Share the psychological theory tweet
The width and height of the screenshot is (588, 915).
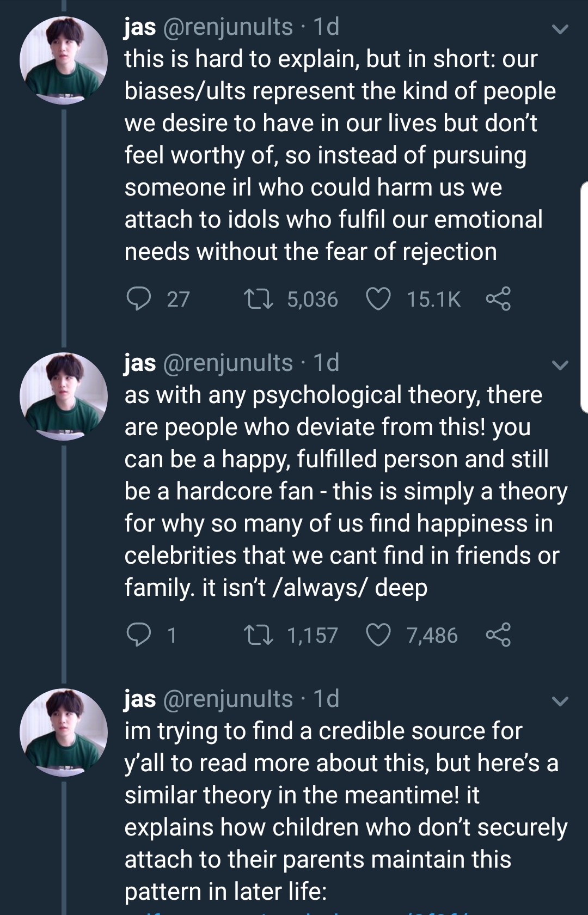tap(498, 635)
